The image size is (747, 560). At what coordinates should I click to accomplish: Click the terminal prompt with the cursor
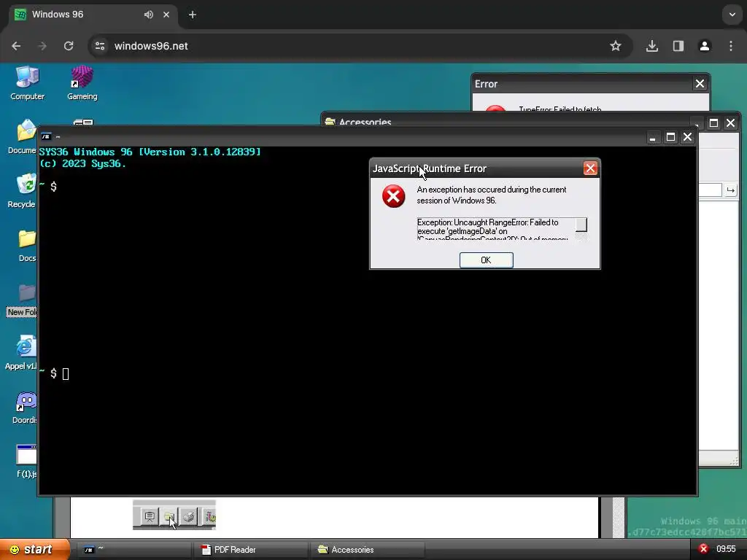pos(54,374)
